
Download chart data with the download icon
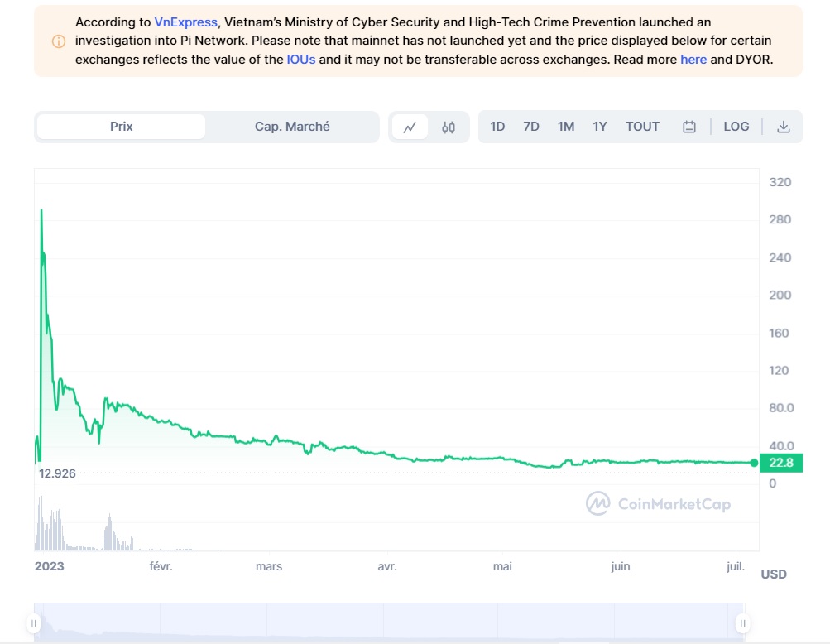pyautogui.click(x=784, y=127)
